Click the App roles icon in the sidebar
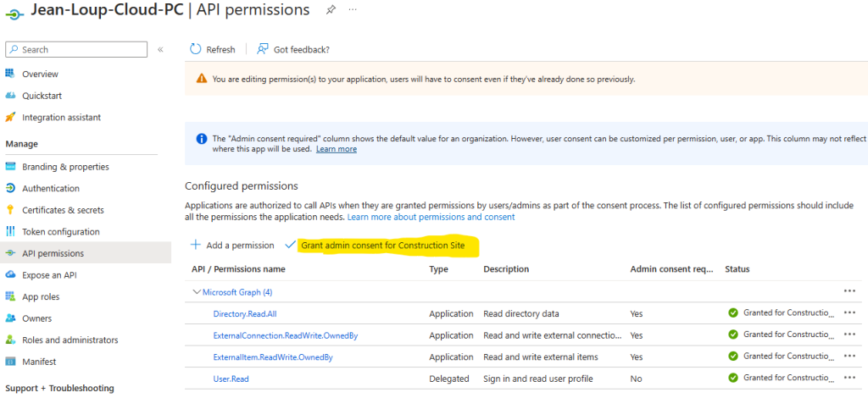 10,296
